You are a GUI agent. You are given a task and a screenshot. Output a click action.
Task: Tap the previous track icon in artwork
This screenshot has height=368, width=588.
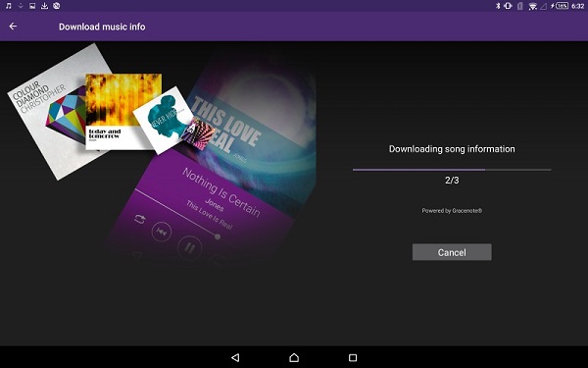click(162, 232)
